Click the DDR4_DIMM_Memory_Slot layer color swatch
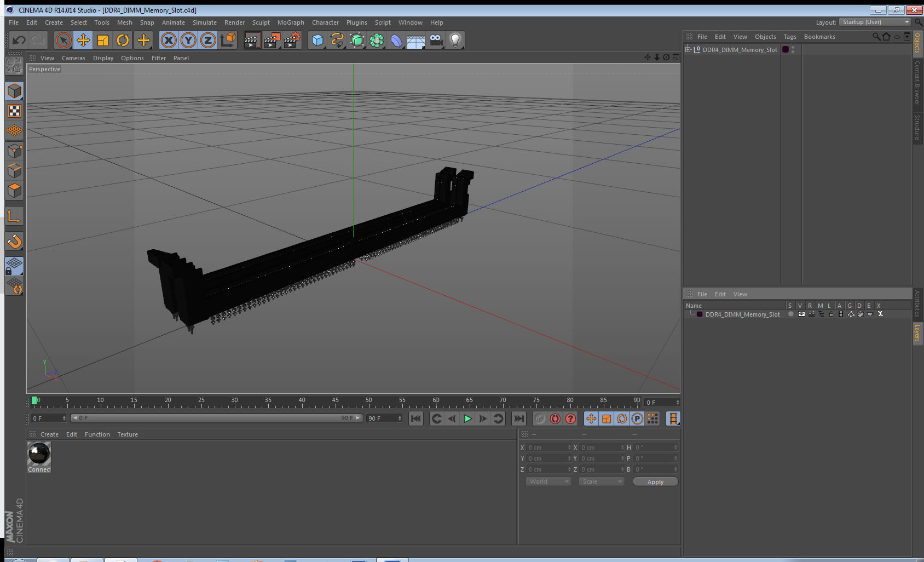The height and width of the screenshot is (562, 924). 700,314
